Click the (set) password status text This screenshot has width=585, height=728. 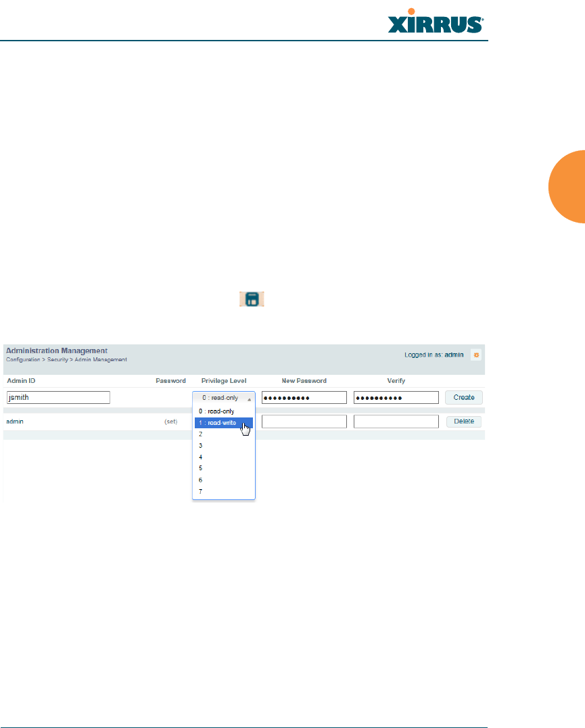[x=170, y=422]
